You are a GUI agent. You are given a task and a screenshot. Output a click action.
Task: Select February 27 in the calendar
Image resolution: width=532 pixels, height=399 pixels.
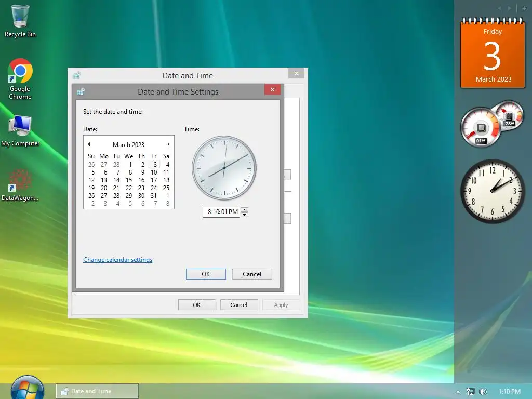pos(104,165)
